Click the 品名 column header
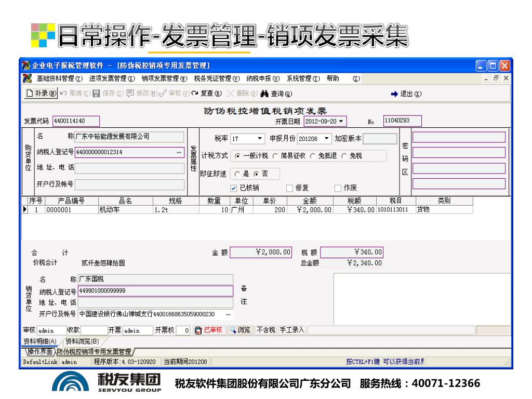Image resolution: width=532 pixels, height=399 pixels. 126,201
